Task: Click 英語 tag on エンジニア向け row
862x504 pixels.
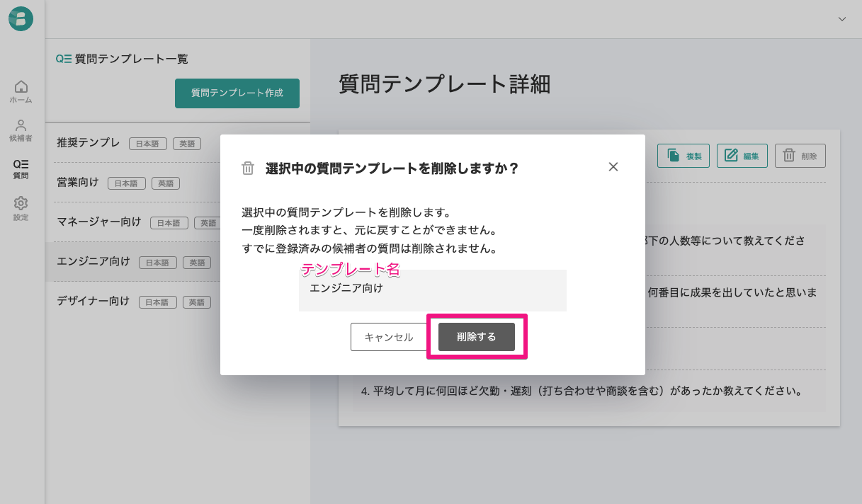Action: [x=197, y=263]
